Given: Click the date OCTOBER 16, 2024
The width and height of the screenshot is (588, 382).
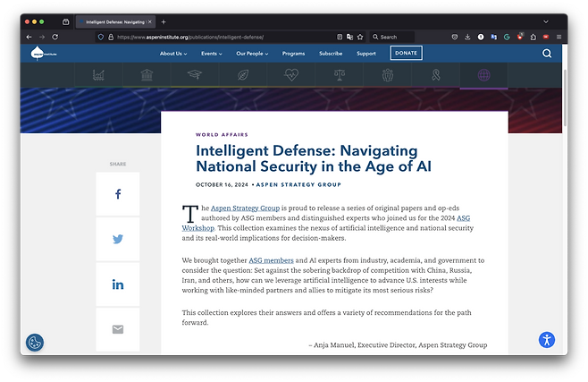Looking at the screenshot, I should coord(222,184).
